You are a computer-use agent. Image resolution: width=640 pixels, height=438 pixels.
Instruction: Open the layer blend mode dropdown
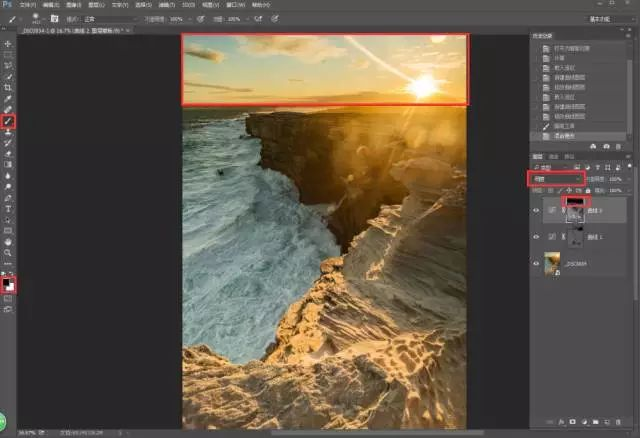click(x=556, y=178)
